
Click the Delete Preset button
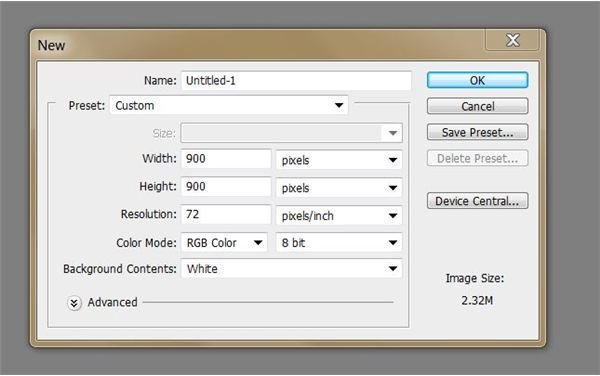point(478,158)
